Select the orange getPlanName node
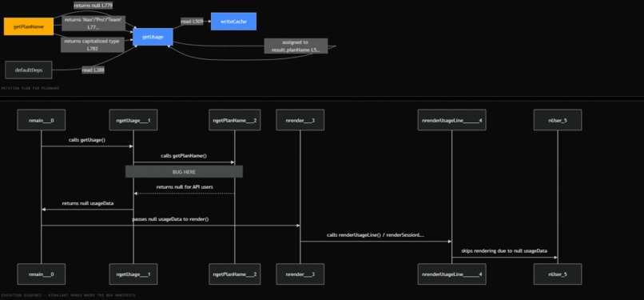This screenshot has height=300, width=644. coord(29,26)
